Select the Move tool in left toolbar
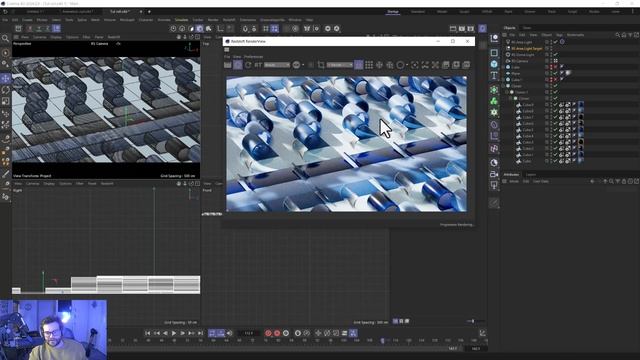640x360 pixels. point(6,78)
